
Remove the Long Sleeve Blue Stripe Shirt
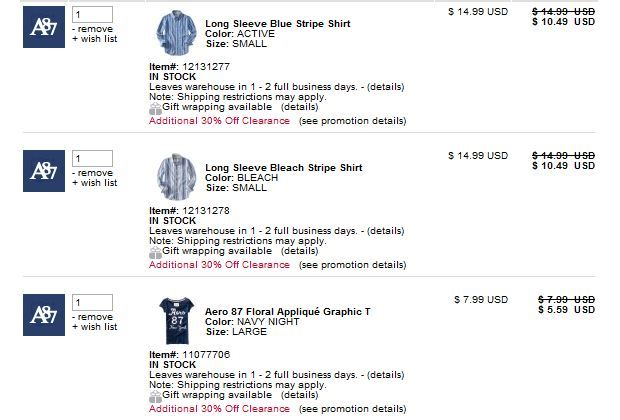pyautogui.click(x=93, y=29)
